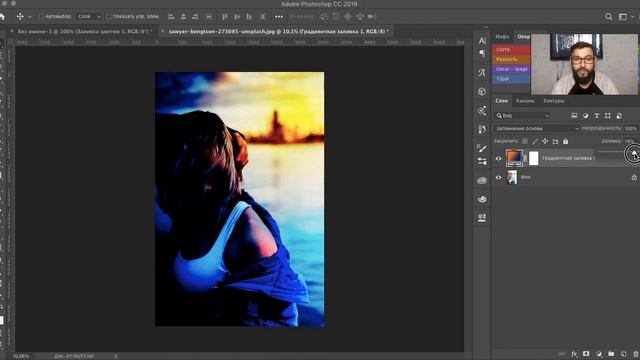The height and width of the screenshot is (360, 640).
Task: Create a new group with folder icon
Action: click(611, 354)
